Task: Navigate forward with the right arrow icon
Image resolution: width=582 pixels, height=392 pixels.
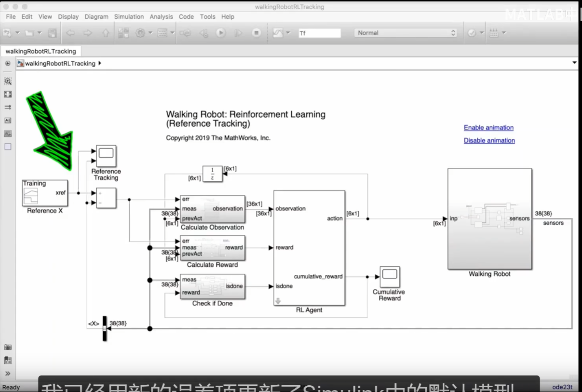Action: (88, 33)
